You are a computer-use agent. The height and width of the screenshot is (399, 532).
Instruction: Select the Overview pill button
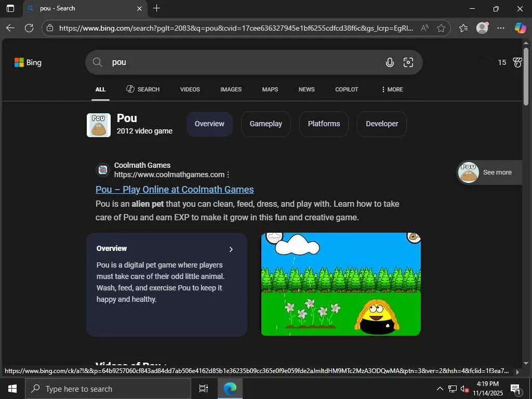click(209, 124)
